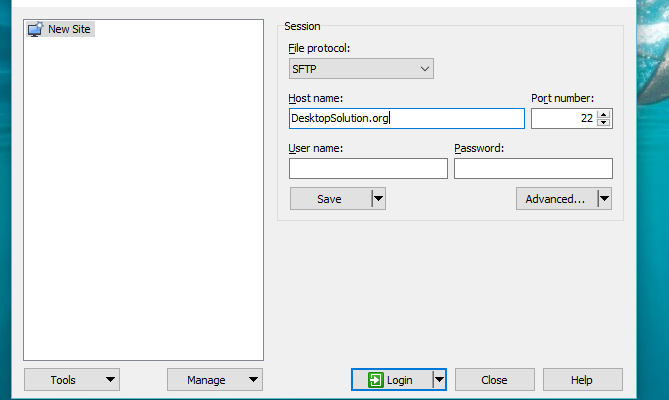Open the File protocol SFTP dropdown

click(x=361, y=69)
